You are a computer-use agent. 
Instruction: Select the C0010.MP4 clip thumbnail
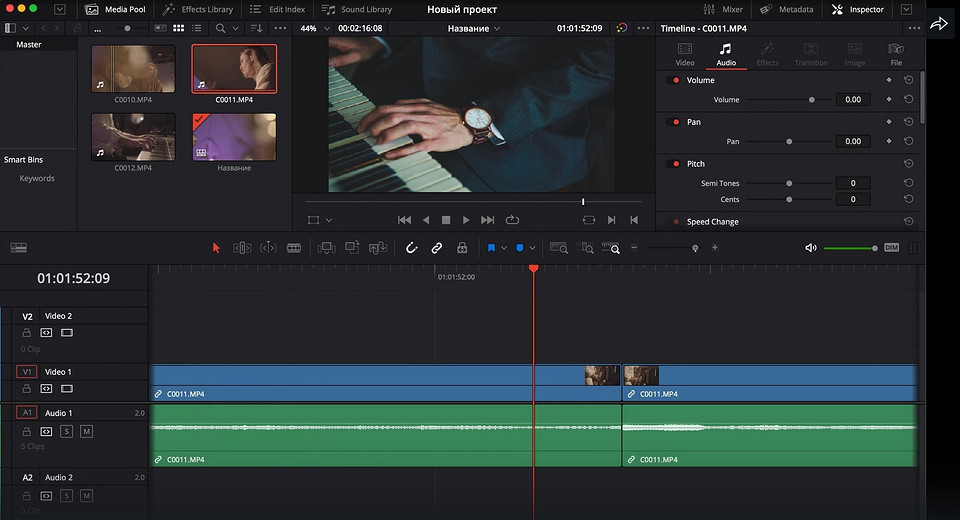click(x=133, y=68)
